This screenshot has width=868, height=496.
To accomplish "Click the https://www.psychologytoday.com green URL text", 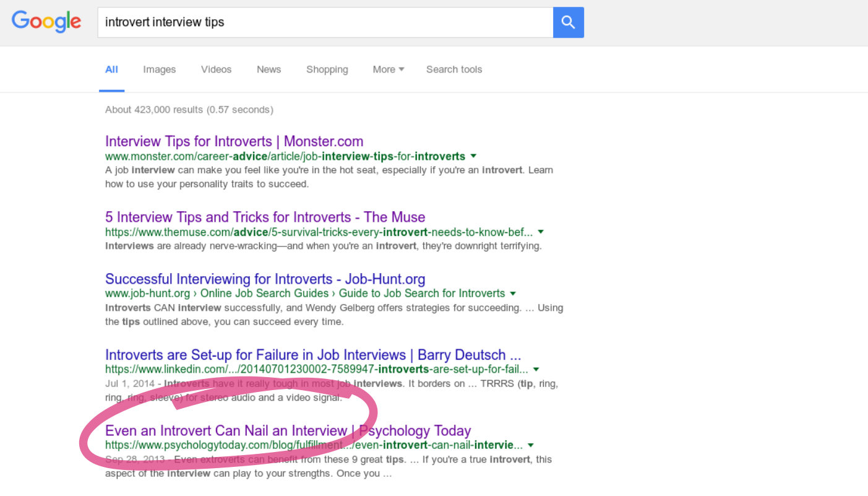I will click(x=314, y=445).
